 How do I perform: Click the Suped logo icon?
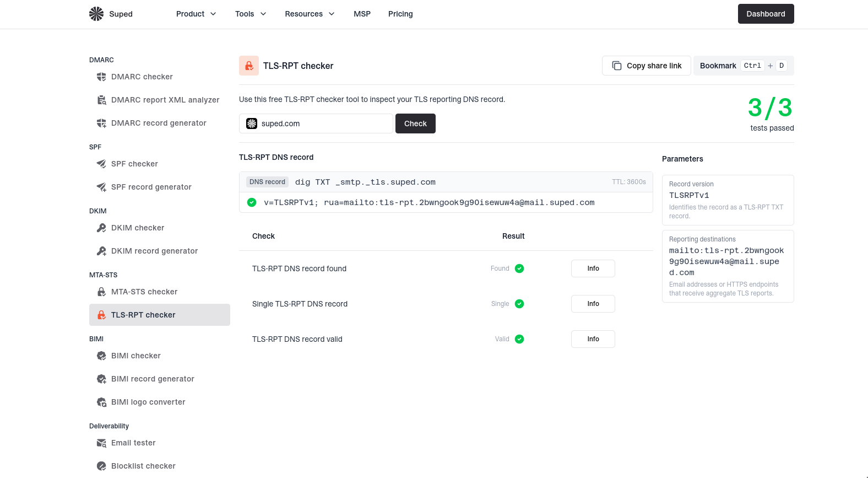(x=96, y=14)
